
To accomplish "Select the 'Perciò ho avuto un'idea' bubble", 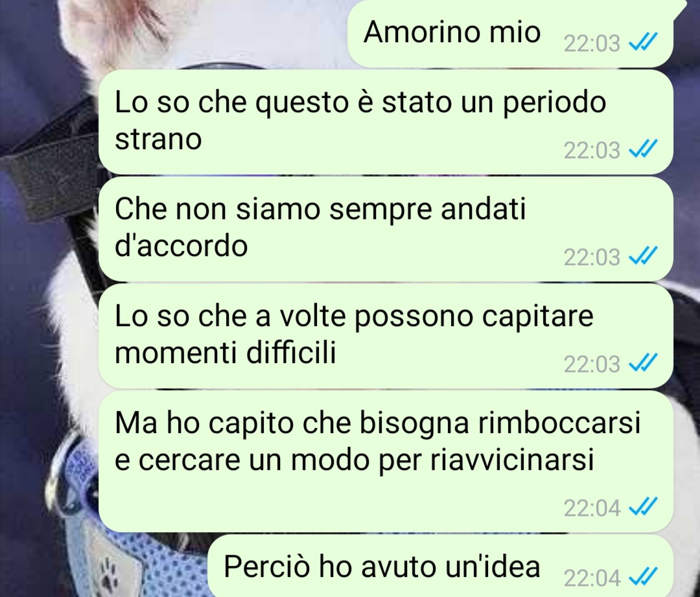I will (x=441, y=566).
